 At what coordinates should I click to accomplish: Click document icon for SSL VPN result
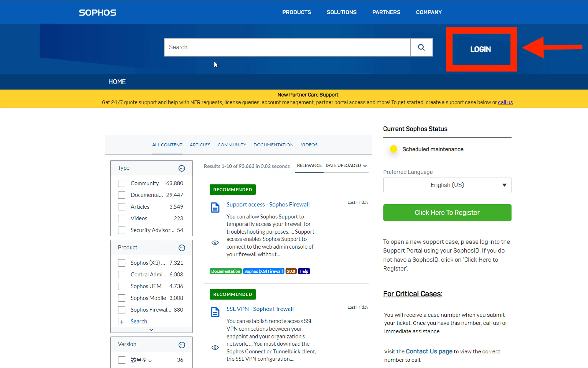tap(215, 312)
